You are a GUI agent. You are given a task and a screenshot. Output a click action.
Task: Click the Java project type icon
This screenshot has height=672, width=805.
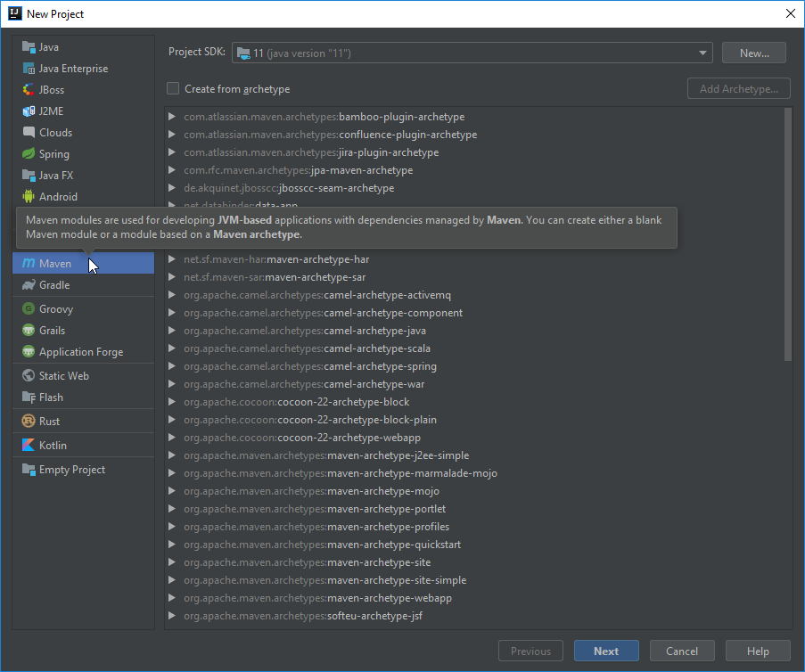(29, 47)
